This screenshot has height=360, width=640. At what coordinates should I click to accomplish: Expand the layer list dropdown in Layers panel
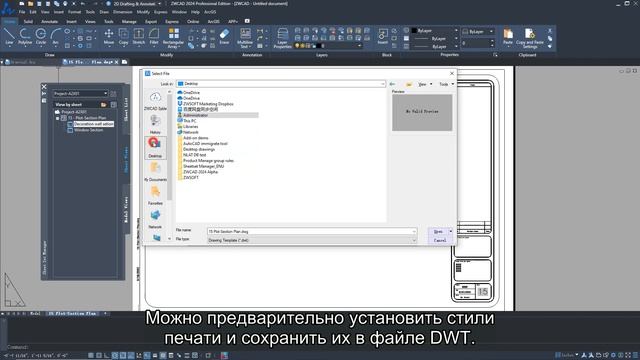point(359,46)
